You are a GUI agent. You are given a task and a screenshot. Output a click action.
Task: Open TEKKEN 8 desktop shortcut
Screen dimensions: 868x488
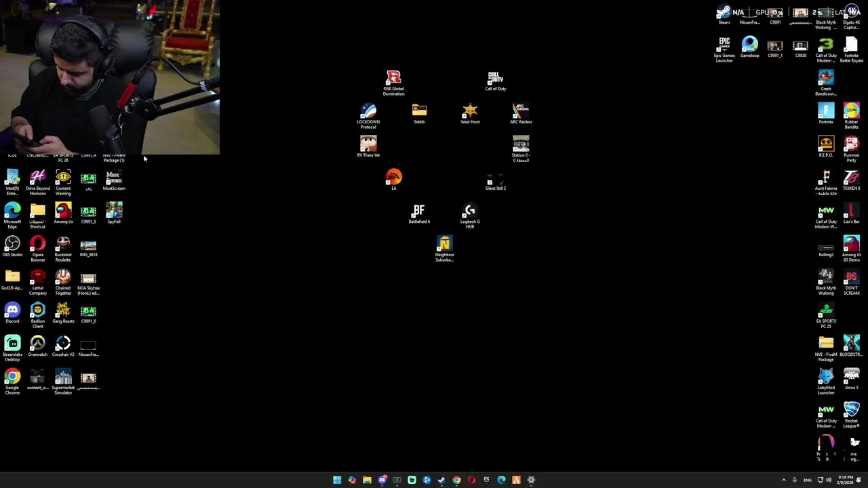(851, 180)
